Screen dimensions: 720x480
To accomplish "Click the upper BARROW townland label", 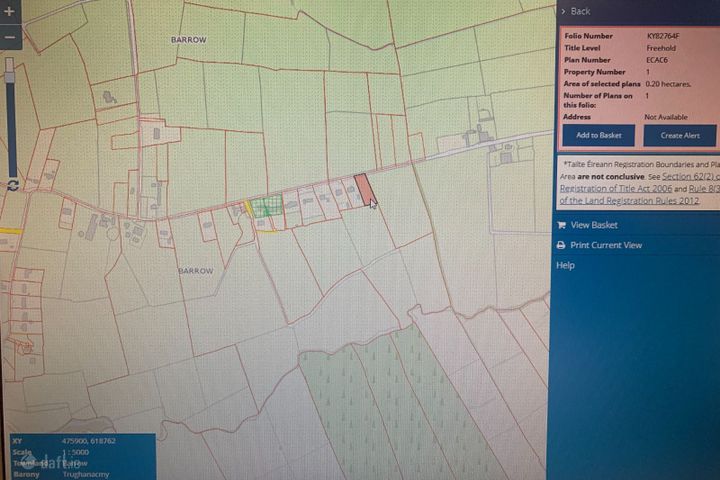I will [x=188, y=41].
